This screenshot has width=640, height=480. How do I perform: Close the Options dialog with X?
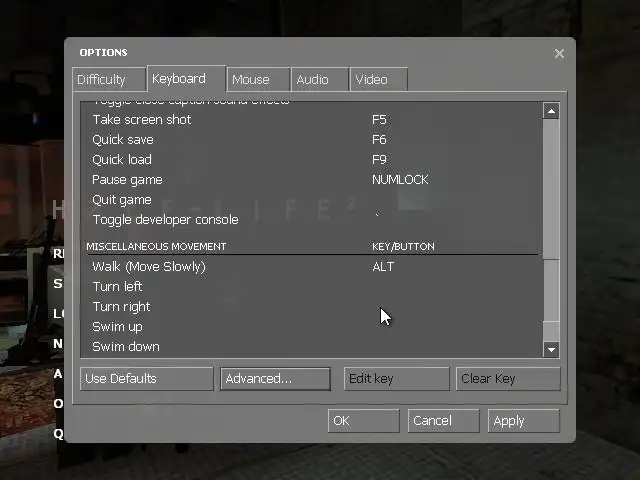coord(559,53)
